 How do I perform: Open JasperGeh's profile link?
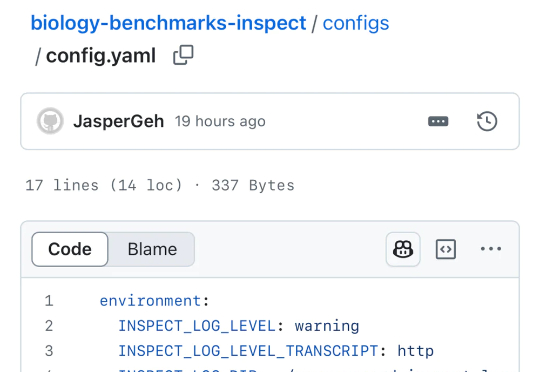(118, 121)
